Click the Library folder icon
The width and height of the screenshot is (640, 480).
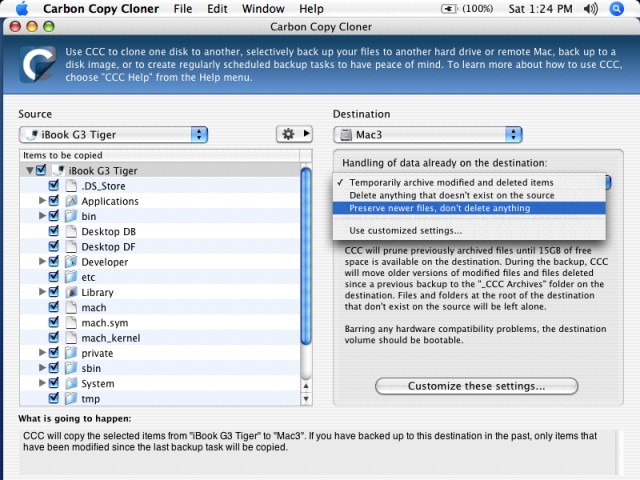point(71,292)
